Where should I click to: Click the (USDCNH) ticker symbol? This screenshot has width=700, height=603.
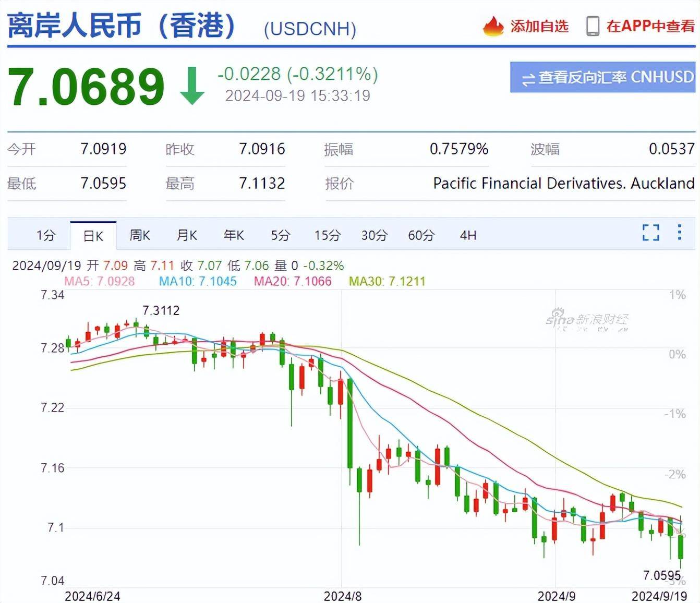pyautogui.click(x=310, y=29)
